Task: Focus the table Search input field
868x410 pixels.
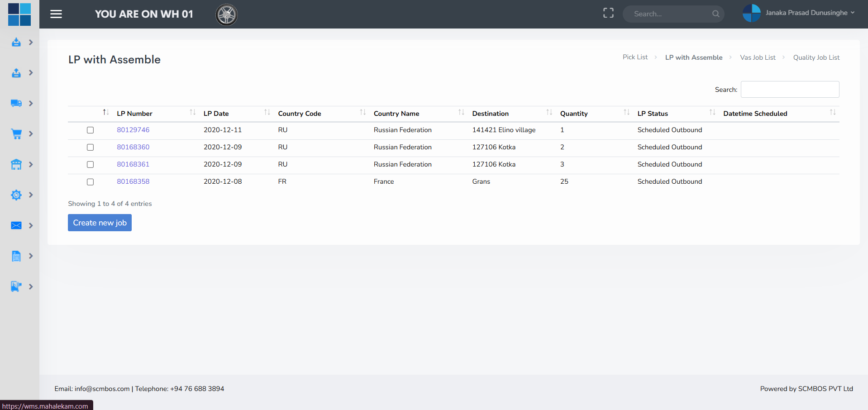Action: (790, 90)
